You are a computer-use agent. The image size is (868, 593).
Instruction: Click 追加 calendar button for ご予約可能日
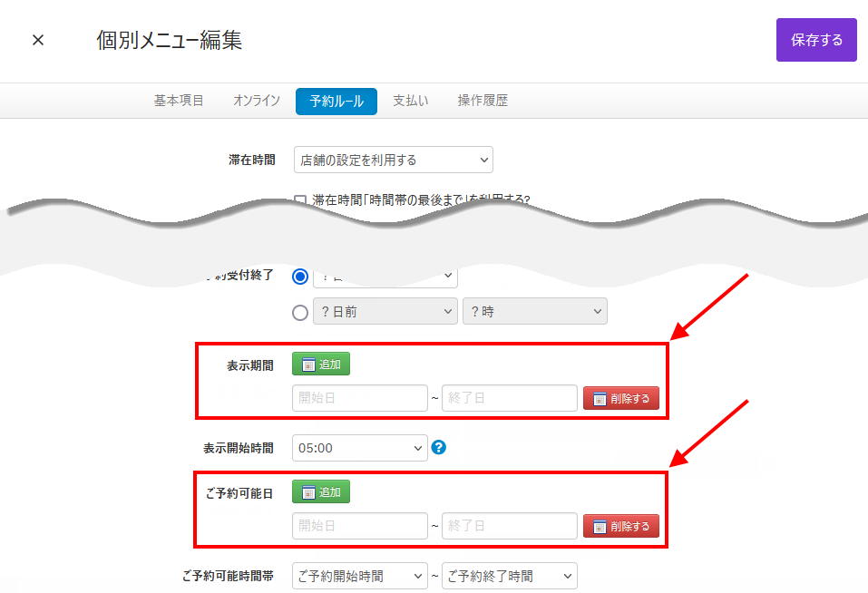321,492
